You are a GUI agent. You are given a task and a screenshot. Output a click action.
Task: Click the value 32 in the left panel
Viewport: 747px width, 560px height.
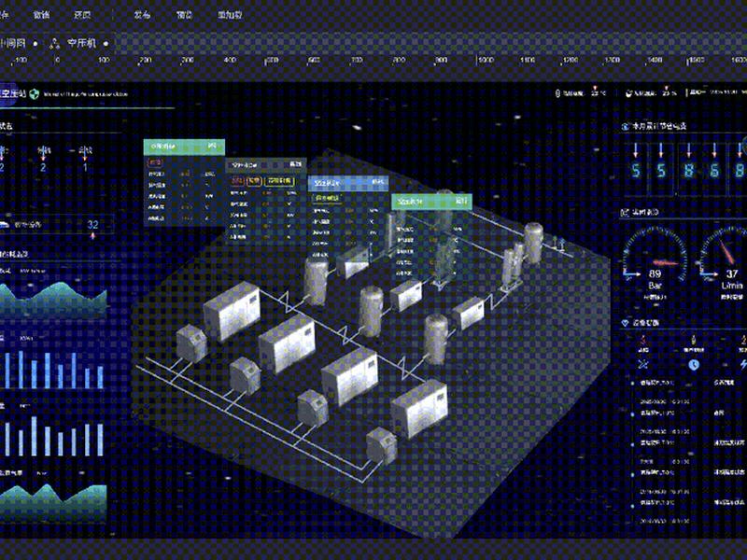[x=92, y=225]
